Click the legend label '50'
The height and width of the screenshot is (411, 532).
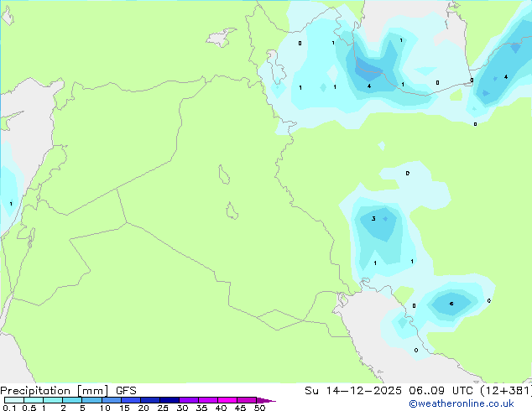(259, 408)
